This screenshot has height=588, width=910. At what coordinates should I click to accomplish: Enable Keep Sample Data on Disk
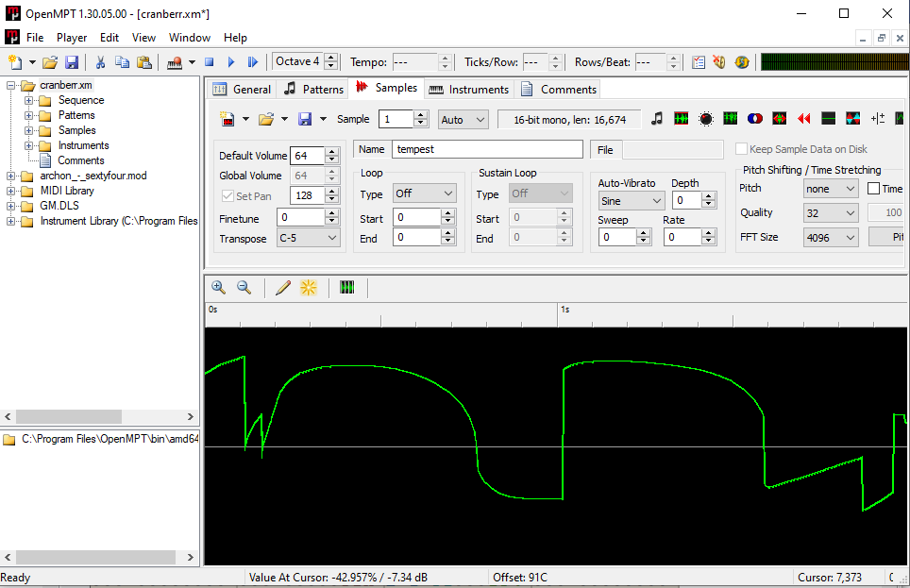click(741, 149)
